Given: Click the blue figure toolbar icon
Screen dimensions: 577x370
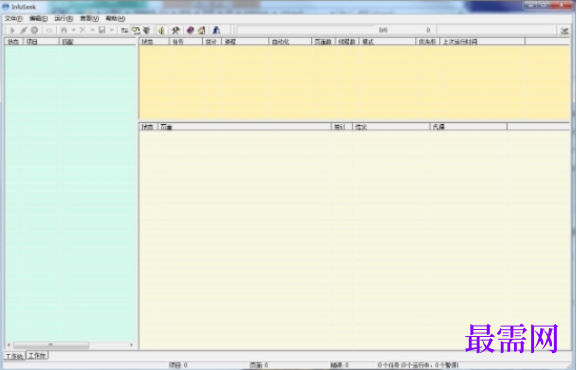Looking at the screenshot, I should point(216,30).
